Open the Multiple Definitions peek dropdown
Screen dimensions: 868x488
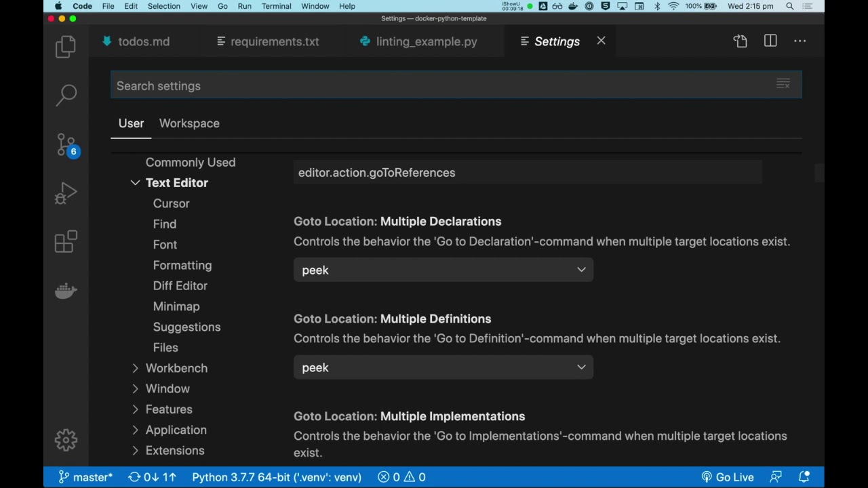click(x=443, y=367)
